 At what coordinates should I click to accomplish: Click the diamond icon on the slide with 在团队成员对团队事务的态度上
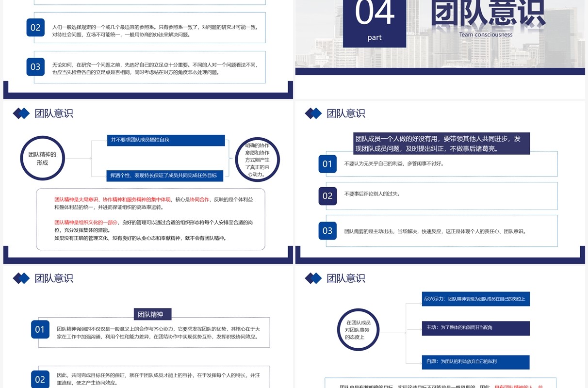tap(313, 278)
